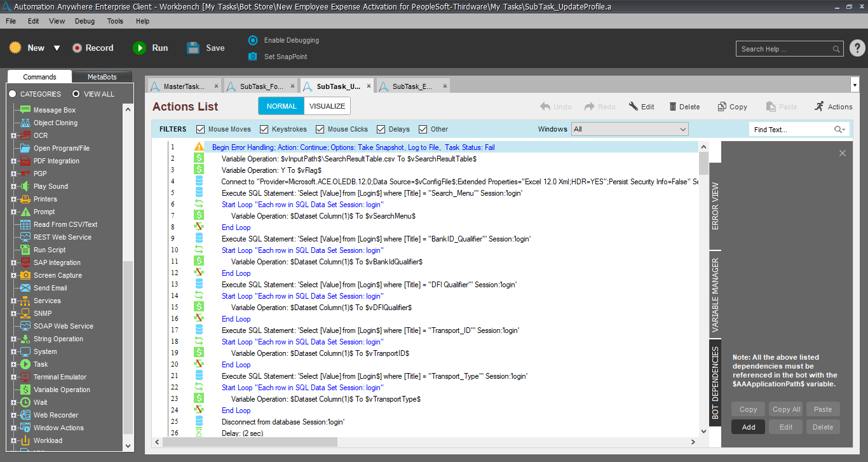Image resolution: width=868 pixels, height=462 pixels.
Task: Click the horizontal scrollbar of Actions List
Action: tap(426, 442)
